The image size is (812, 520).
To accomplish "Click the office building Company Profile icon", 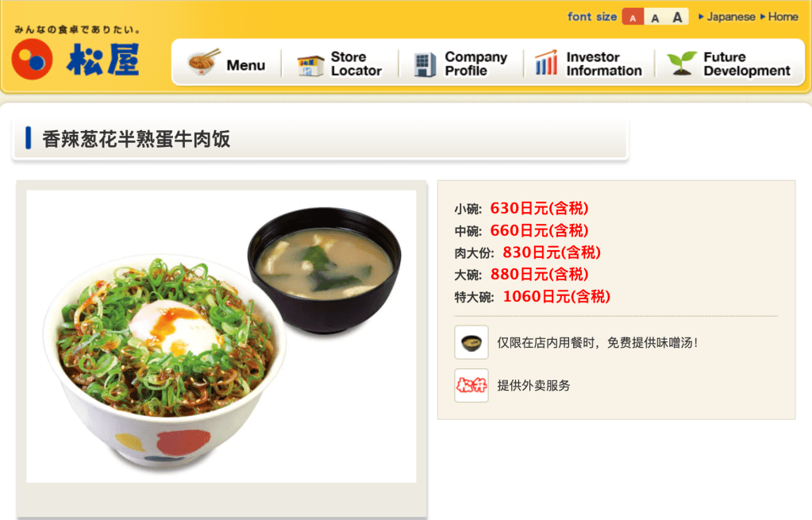I will 425,65.
